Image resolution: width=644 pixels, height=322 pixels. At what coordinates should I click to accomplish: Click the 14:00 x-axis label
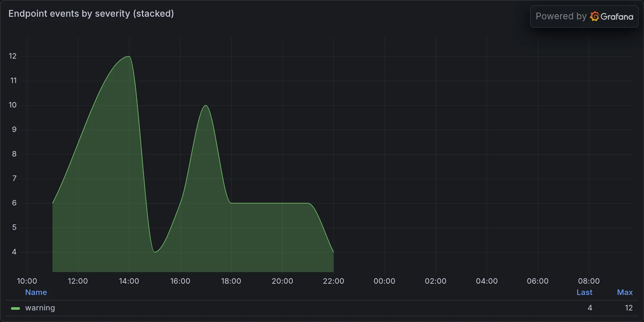129,281
